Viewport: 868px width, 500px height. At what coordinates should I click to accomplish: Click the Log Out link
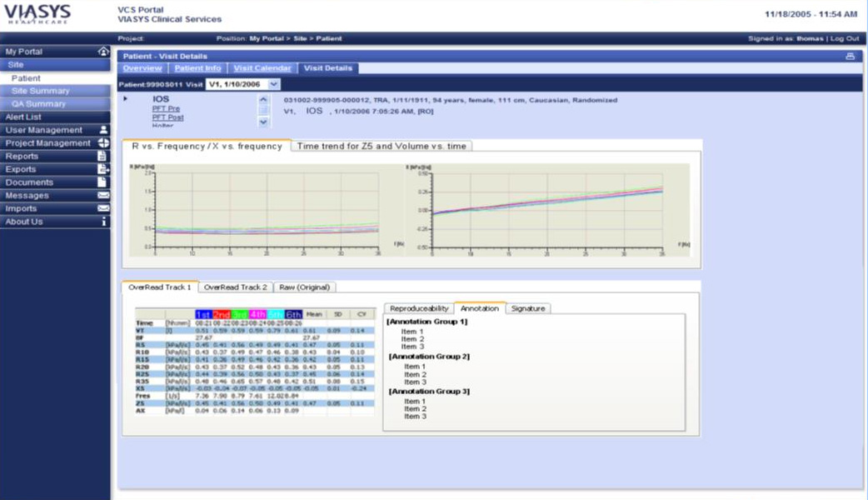click(x=845, y=39)
